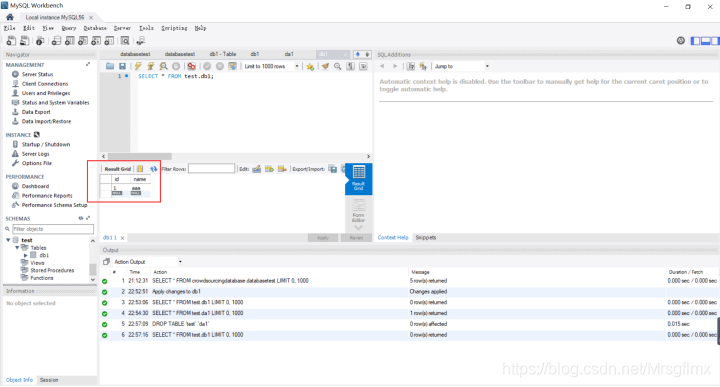Toggle the right sidebar panel visibility

coord(715,41)
